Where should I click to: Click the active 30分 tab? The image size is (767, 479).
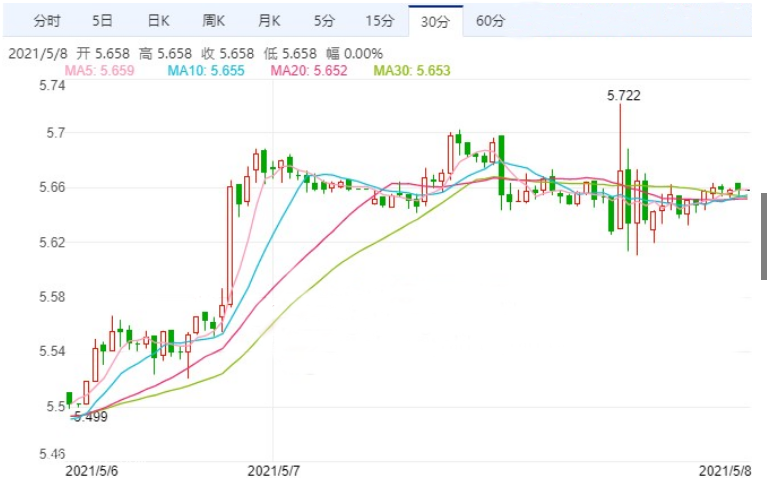pyautogui.click(x=436, y=21)
